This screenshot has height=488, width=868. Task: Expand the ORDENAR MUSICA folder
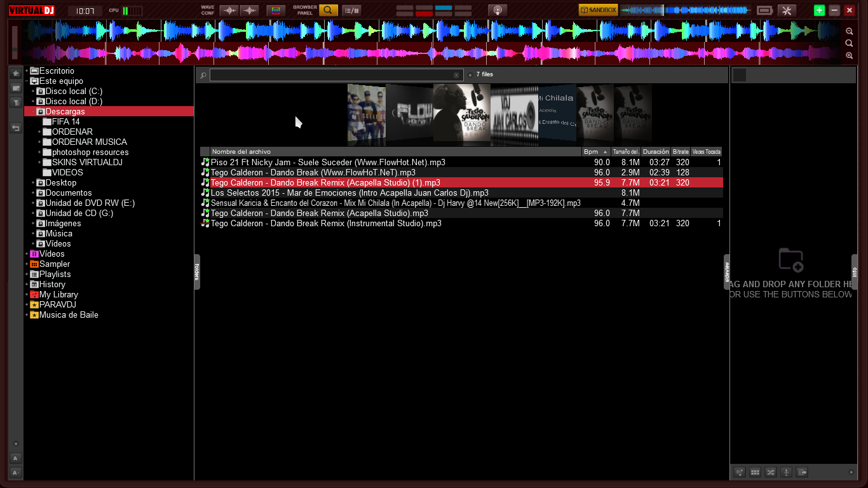click(39, 142)
